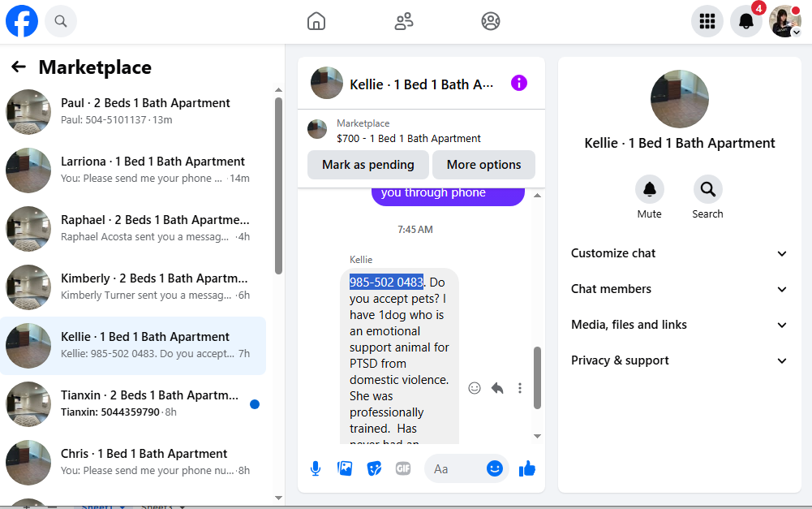Click the Aa message input field

point(456,468)
